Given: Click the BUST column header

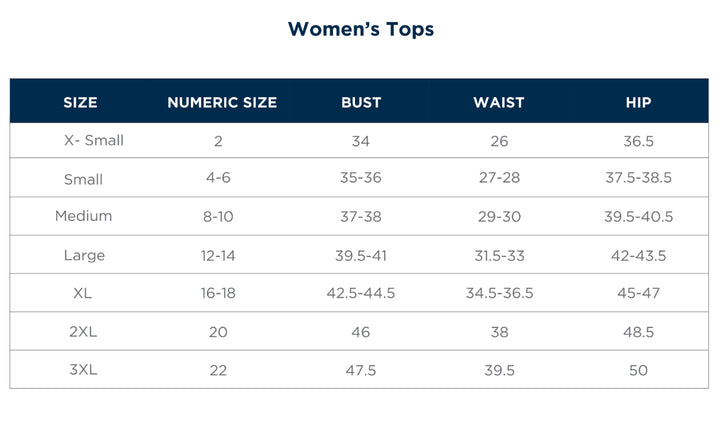Looking at the screenshot, I should click(361, 102).
